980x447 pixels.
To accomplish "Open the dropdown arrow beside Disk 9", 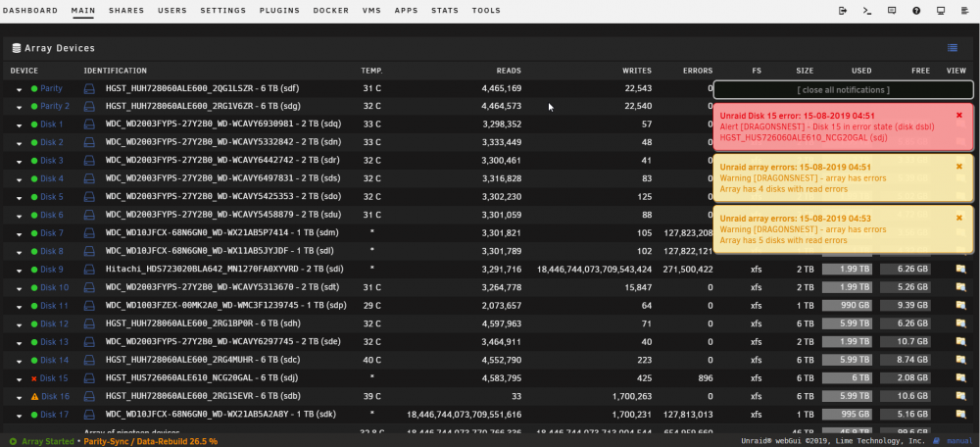I will [19, 271].
